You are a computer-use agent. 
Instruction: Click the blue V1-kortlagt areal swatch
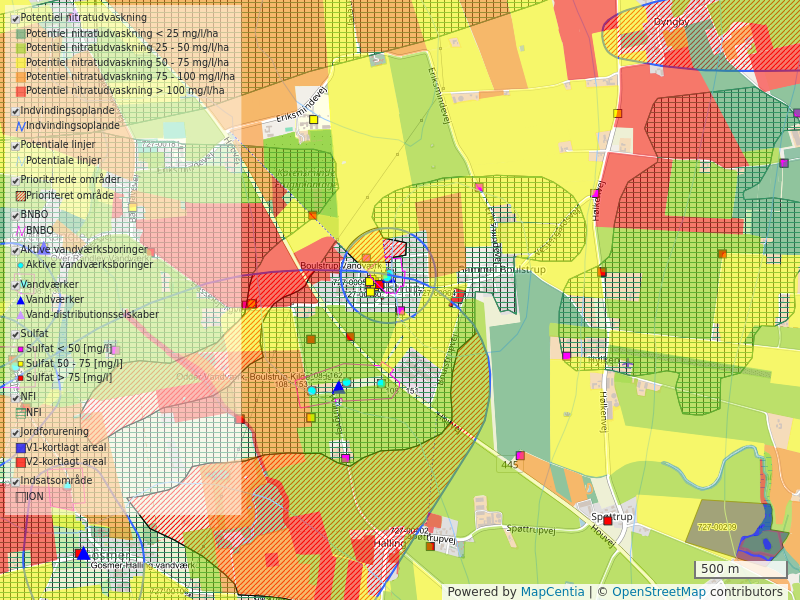20,448
